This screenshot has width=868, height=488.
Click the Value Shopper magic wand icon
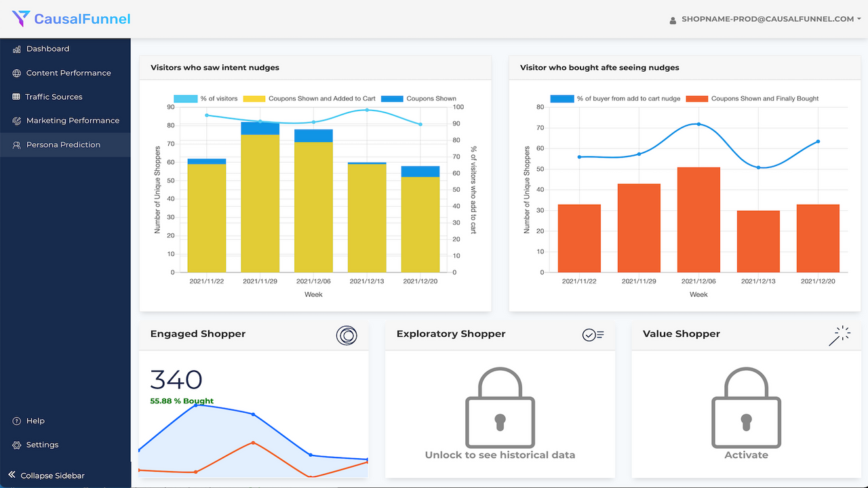coord(840,335)
